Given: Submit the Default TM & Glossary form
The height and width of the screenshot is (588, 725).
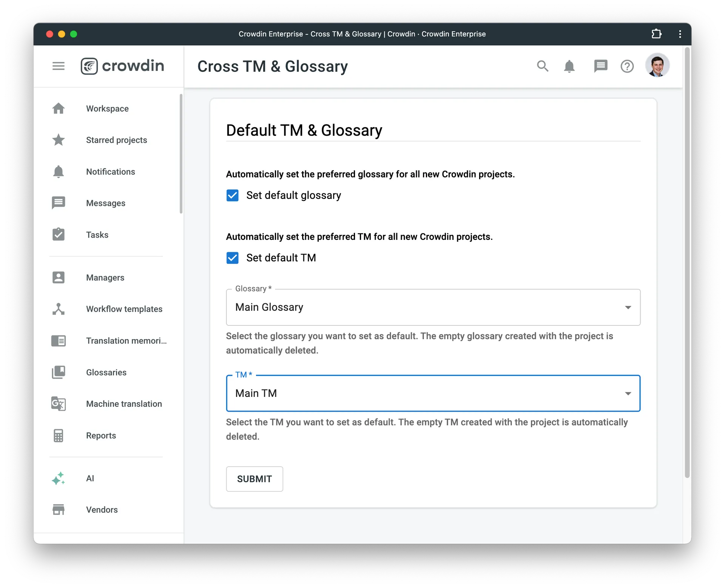Looking at the screenshot, I should 254,478.
